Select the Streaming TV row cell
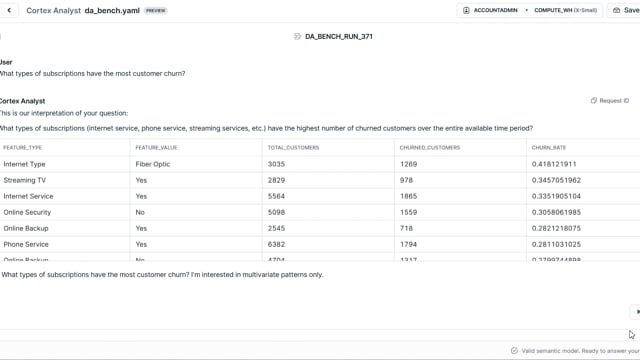The width and height of the screenshot is (640, 360). 24,180
